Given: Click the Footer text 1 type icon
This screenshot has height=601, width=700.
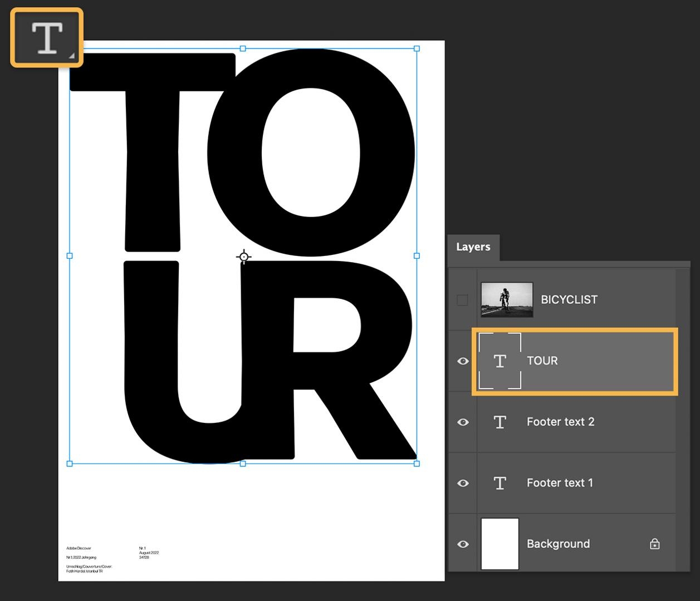Looking at the screenshot, I should coord(500,483).
